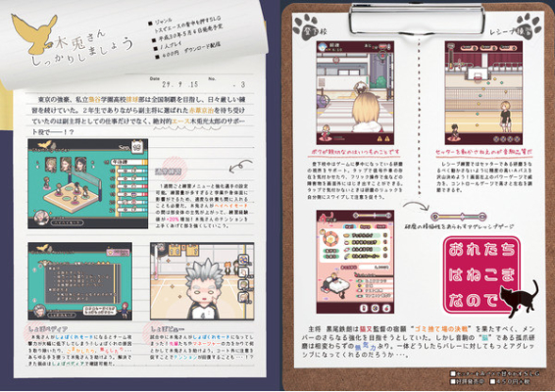Click the black cat silhouette
The height and width of the screenshot is (392, 555).
coord(519,298)
